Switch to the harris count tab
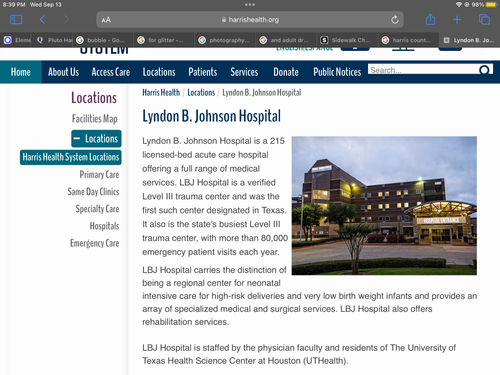Viewport: 500px width, 375px height. [408, 40]
